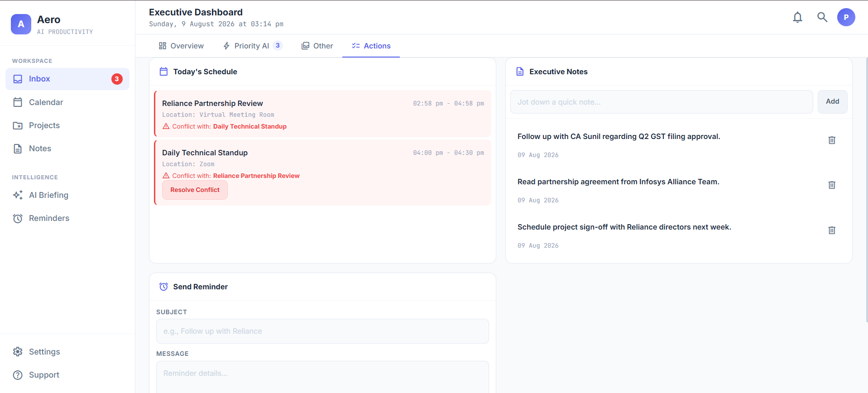868x393 pixels.
Task: Switch to the Overview tab
Action: [181, 46]
